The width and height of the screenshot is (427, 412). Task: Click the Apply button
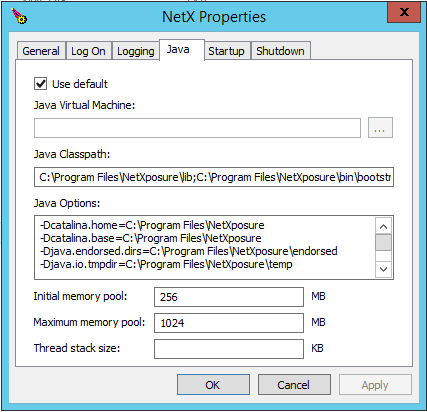point(375,385)
